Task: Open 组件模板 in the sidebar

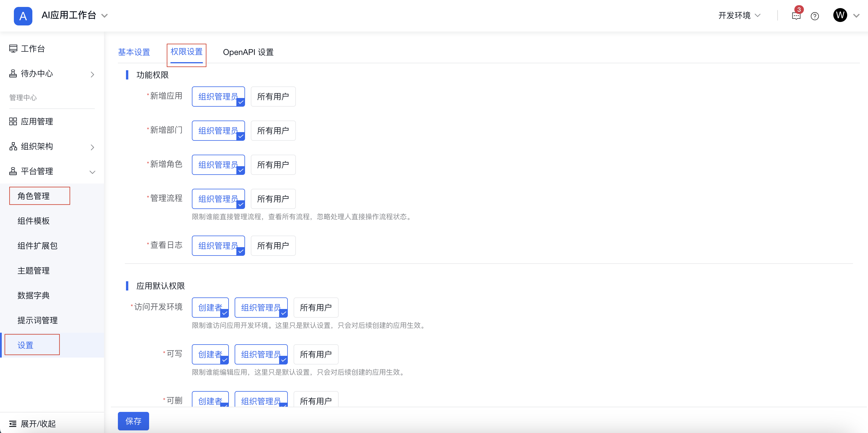Action: (34, 221)
